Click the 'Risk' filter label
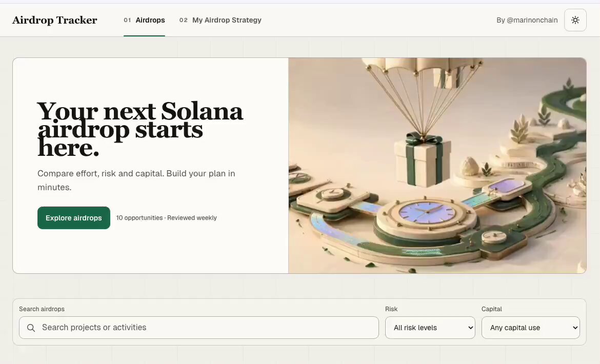 pos(391,309)
